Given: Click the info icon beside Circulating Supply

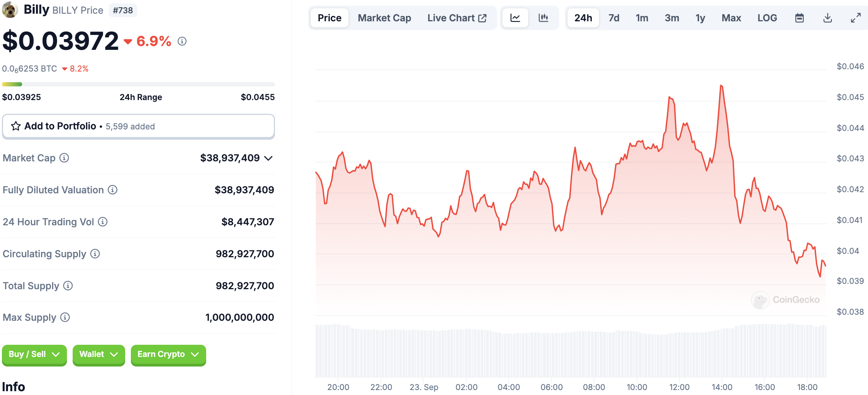Looking at the screenshot, I should tap(95, 253).
